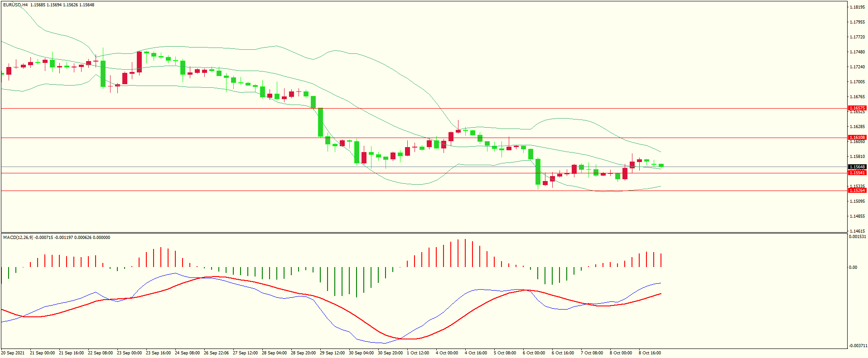Click the -0.003711 value on MACD scale
Screen dimensions: 868x358
coord(857,346)
